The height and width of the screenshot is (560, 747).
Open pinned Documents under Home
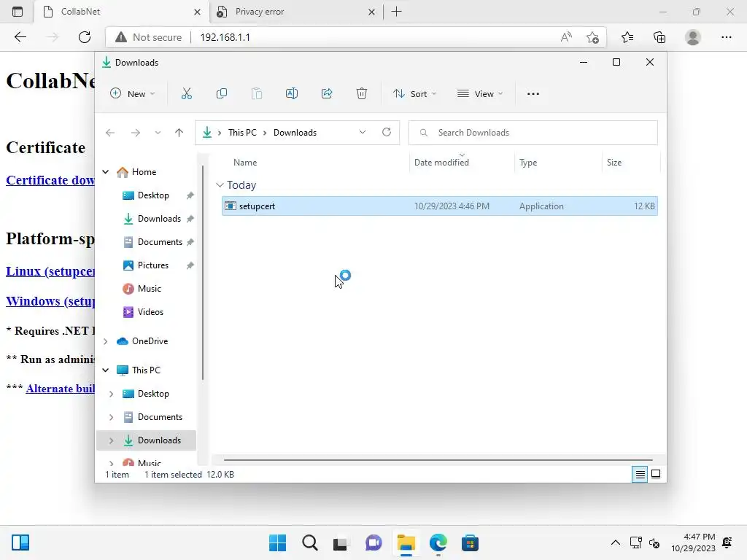pos(160,242)
